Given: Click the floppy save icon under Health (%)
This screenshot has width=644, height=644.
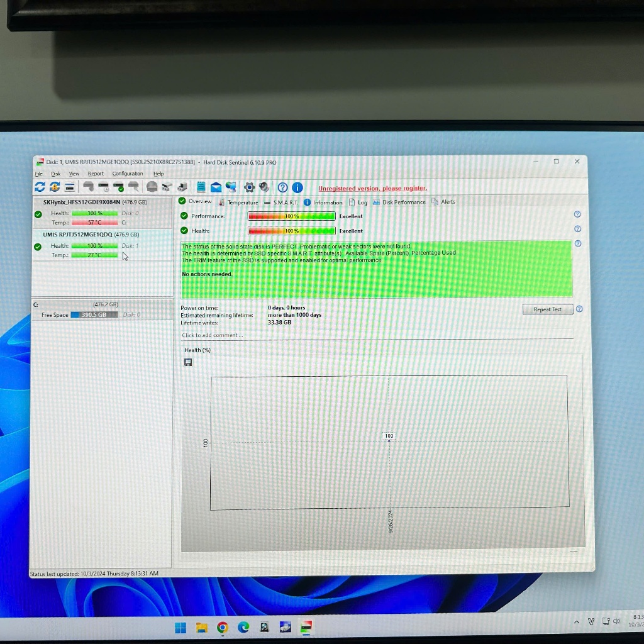Looking at the screenshot, I should click(188, 362).
